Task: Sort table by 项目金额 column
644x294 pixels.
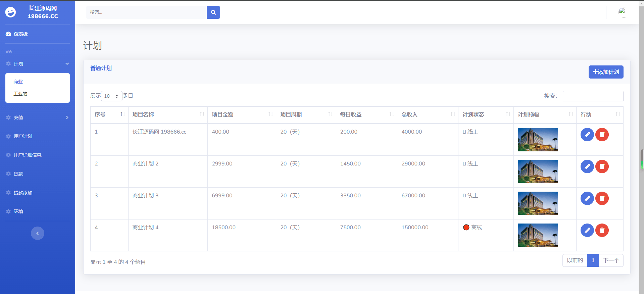Action: [x=242, y=114]
